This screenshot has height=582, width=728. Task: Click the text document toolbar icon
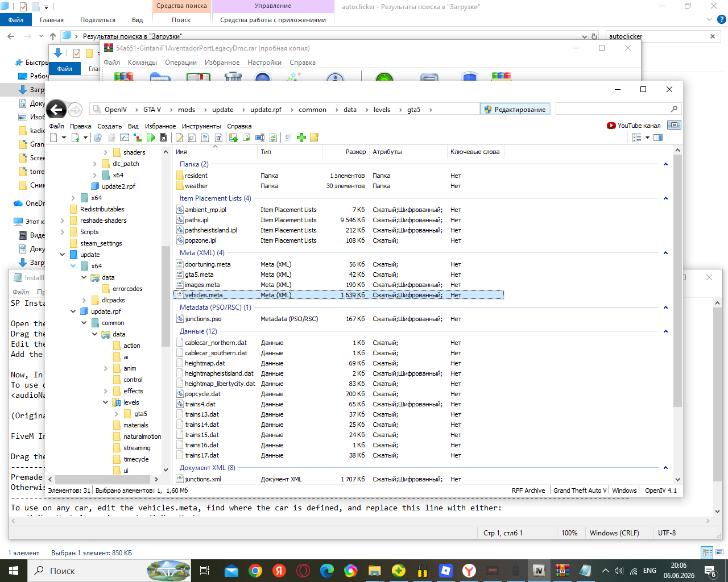205,138
